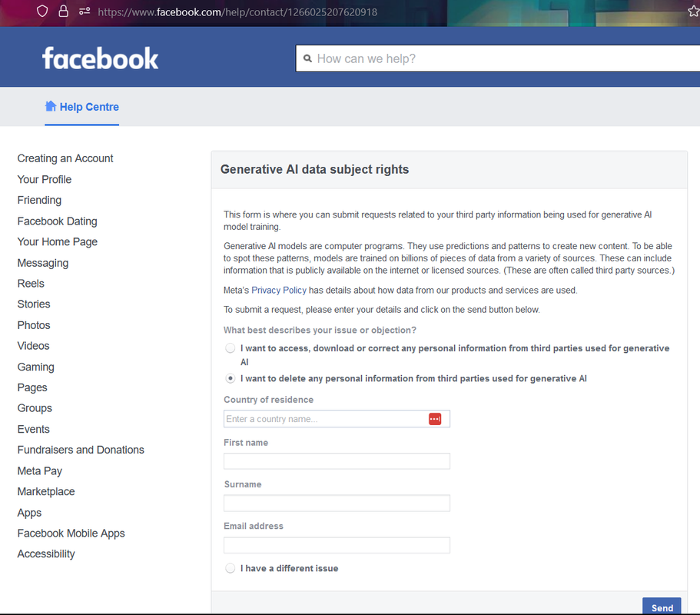Go to Events help topic
Viewport: 700px width, 615px height.
pos(34,429)
